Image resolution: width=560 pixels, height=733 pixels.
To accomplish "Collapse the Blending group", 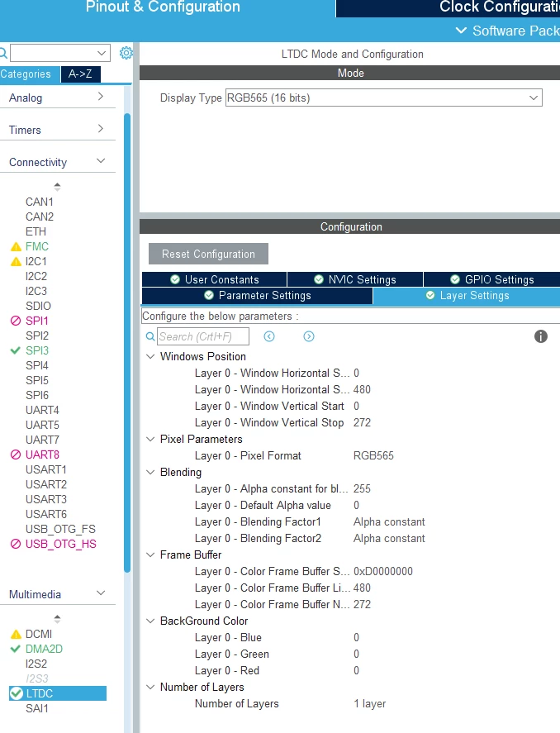I will tap(150, 473).
